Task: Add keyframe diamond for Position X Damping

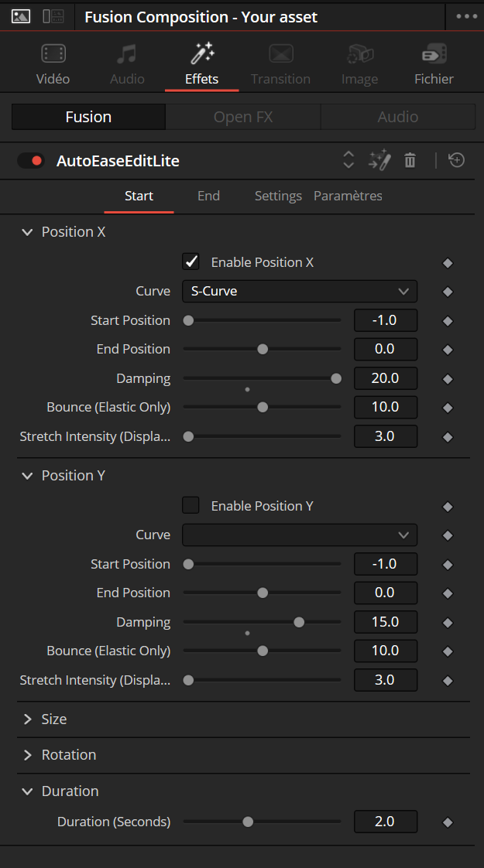Action: (x=448, y=379)
